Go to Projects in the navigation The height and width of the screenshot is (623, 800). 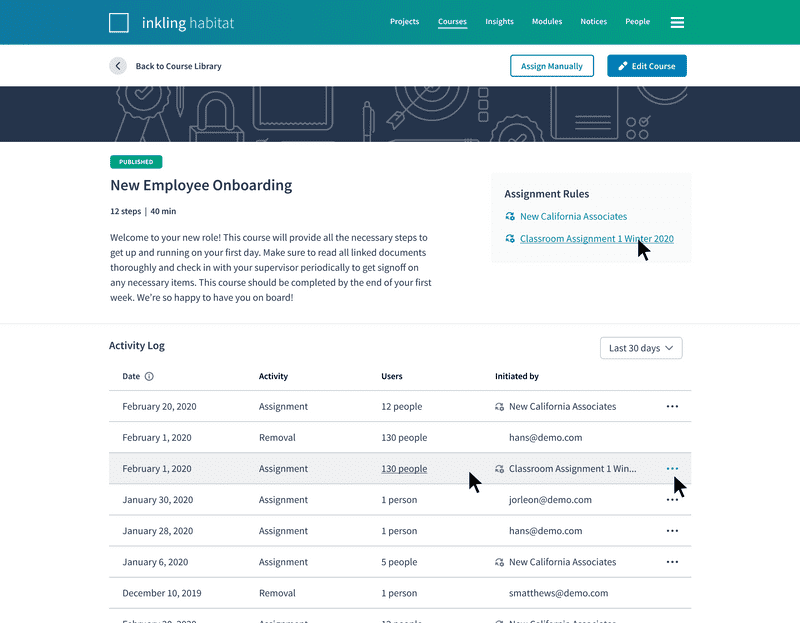point(405,21)
